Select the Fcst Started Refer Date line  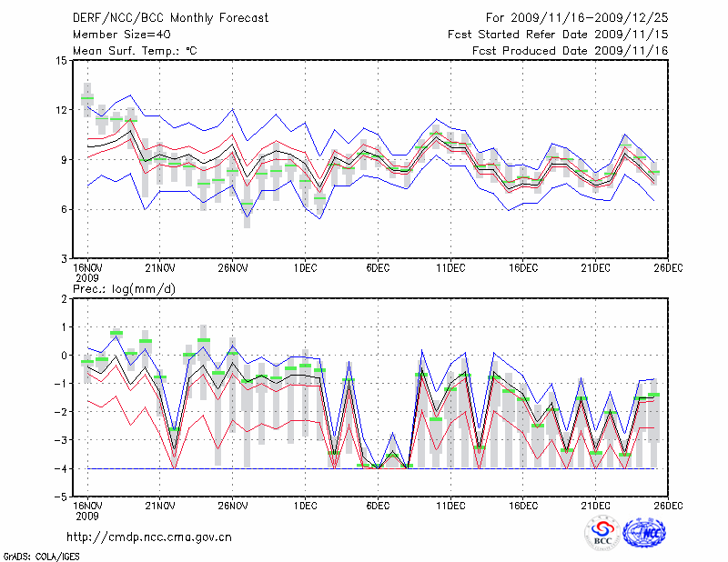(x=558, y=35)
